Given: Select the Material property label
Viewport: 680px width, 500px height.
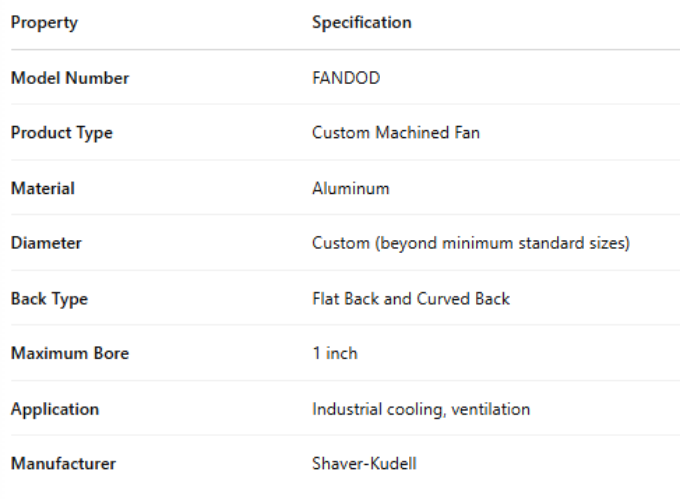Looking at the screenshot, I should 43,188.
